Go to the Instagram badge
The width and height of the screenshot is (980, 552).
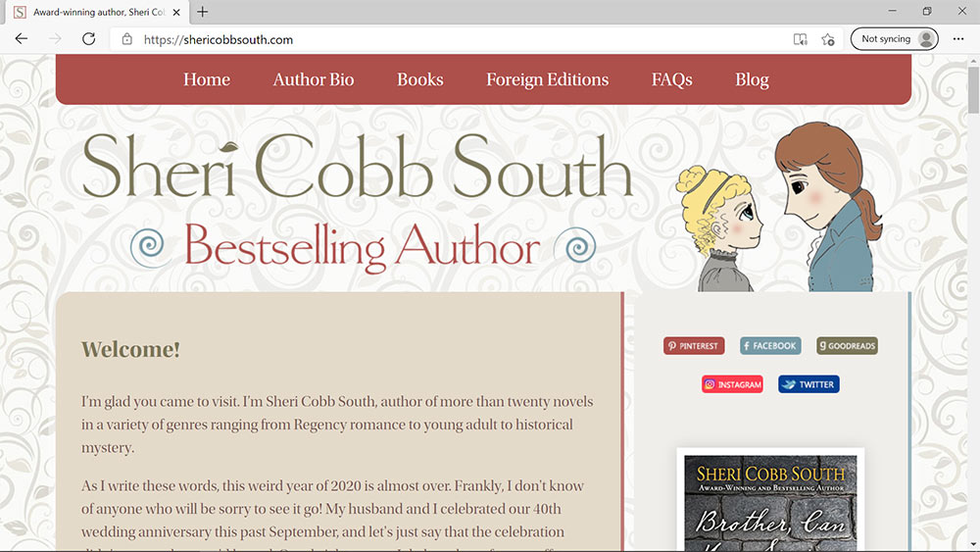pyautogui.click(x=732, y=383)
